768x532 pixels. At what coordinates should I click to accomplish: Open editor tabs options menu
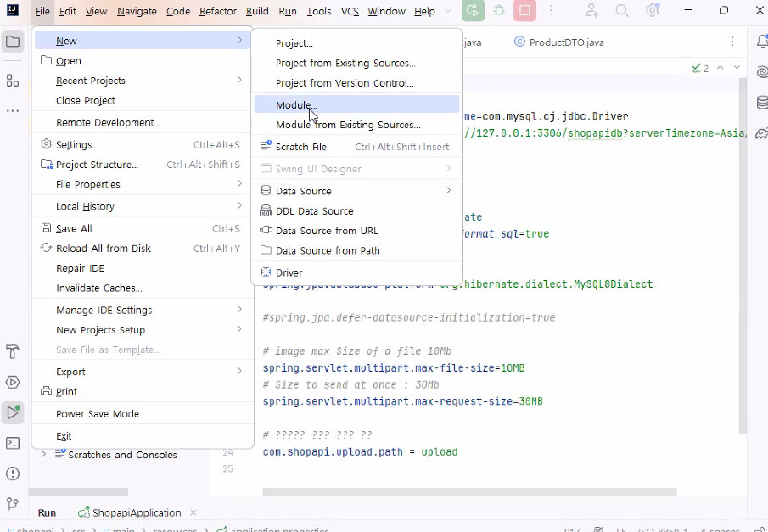click(x=732, y=42)
